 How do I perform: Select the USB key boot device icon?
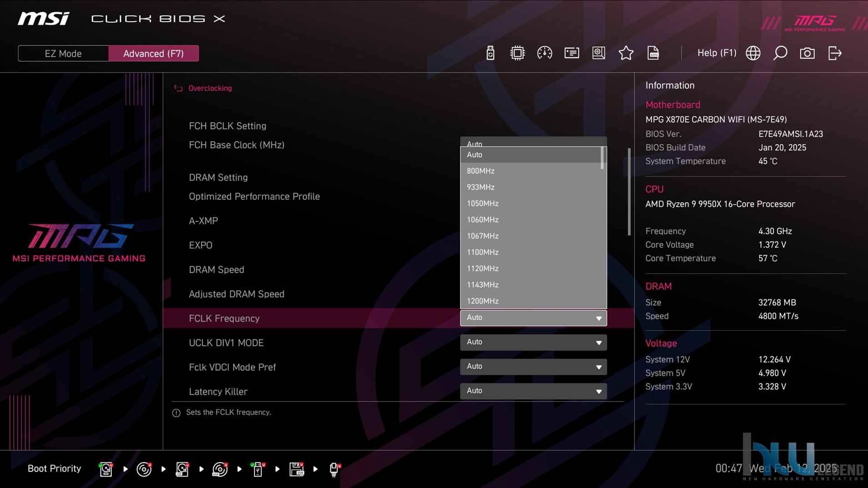pos(258,468)
